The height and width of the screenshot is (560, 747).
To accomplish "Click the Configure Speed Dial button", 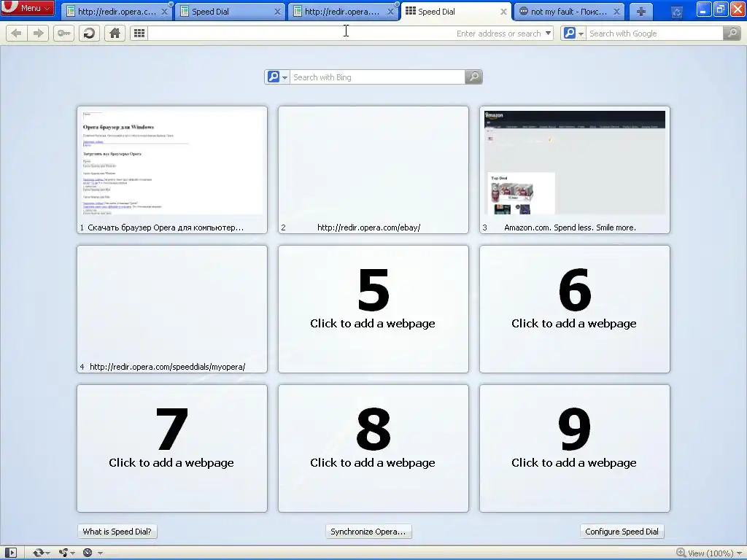I will pos(622,532).
